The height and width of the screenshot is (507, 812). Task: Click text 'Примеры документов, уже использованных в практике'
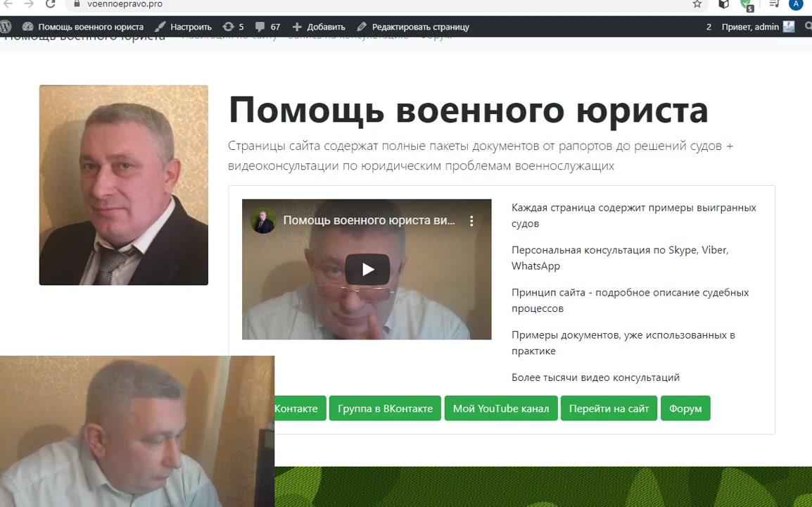(x=623, y=343)
